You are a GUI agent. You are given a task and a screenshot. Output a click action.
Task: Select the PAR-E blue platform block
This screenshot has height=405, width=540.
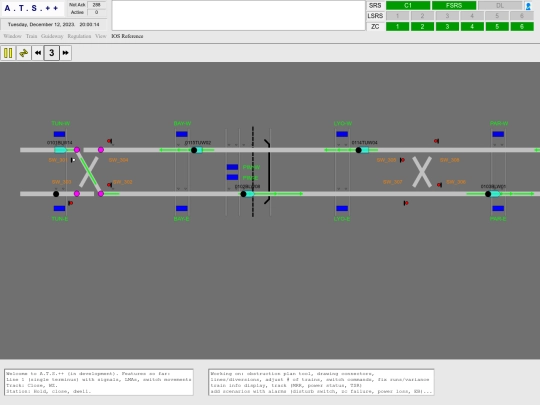click(x=498, y=208)
